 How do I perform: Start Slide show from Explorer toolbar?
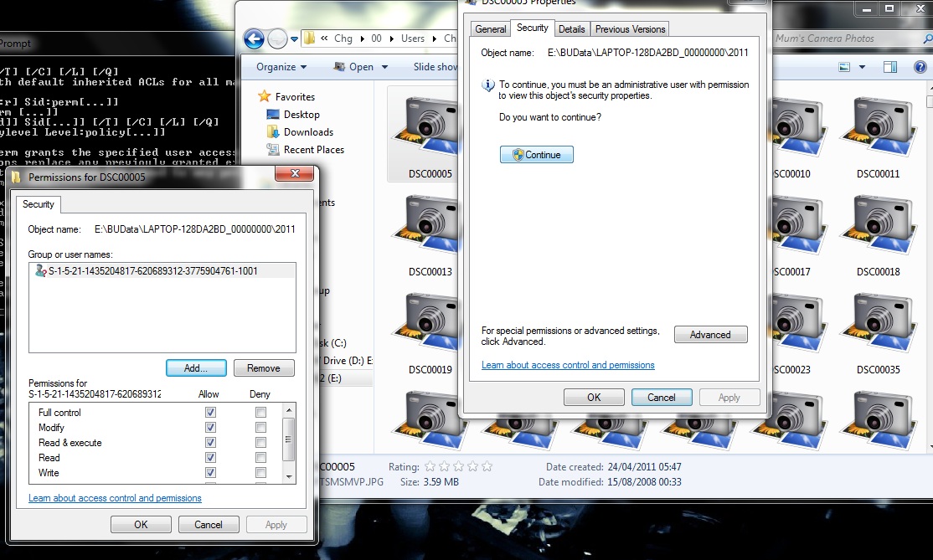[435, 67]
